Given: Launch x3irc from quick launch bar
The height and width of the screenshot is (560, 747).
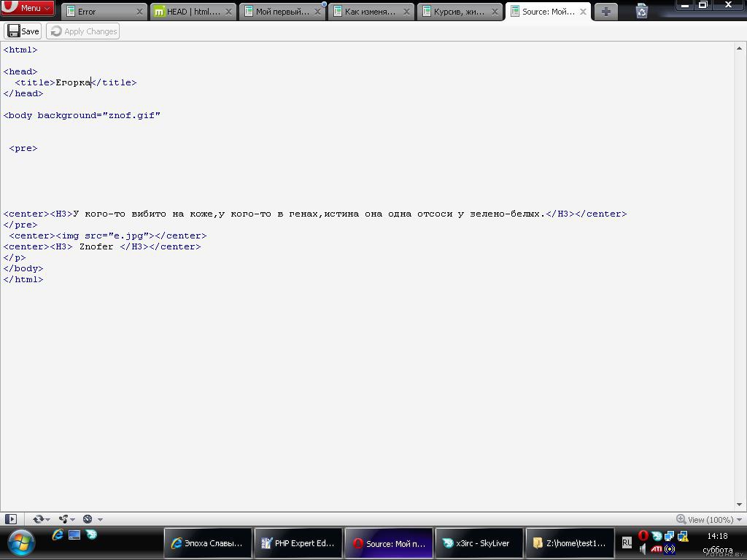Looking at the screenshot, I should click(91, 534).
